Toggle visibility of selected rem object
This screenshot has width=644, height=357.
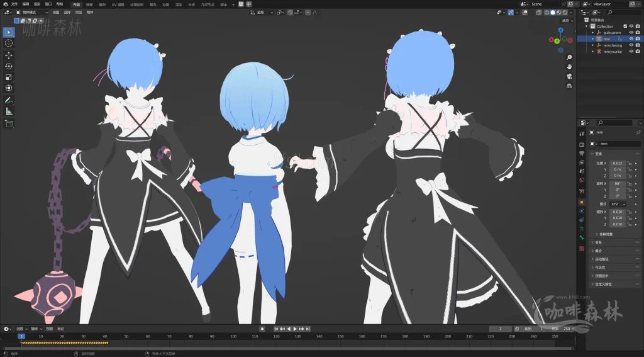(631, 38)
